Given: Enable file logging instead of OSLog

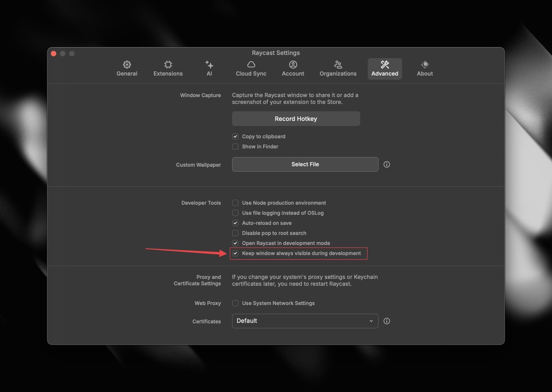Looking at the screenshot, I should 235,213.
